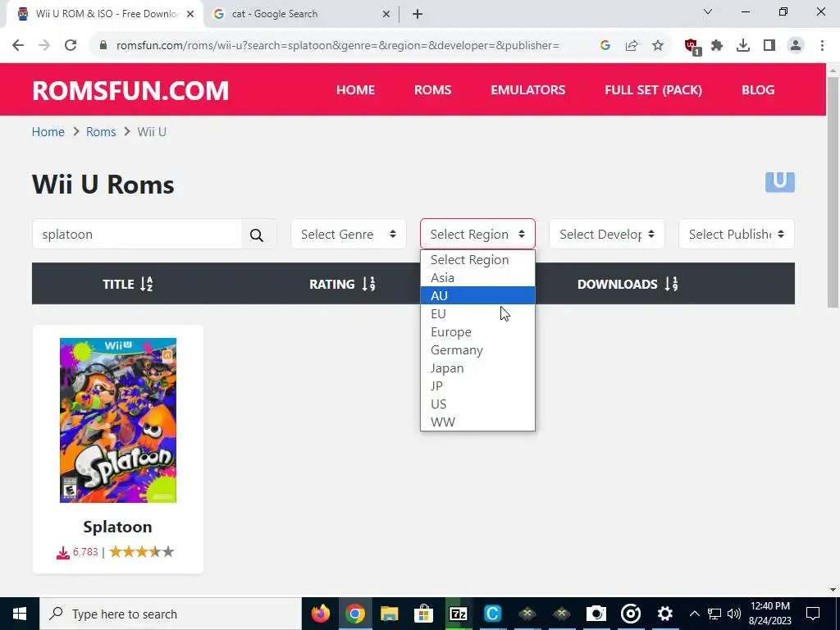
Task: Open the Settings gear in the taskbar
Action: point(664,614)
